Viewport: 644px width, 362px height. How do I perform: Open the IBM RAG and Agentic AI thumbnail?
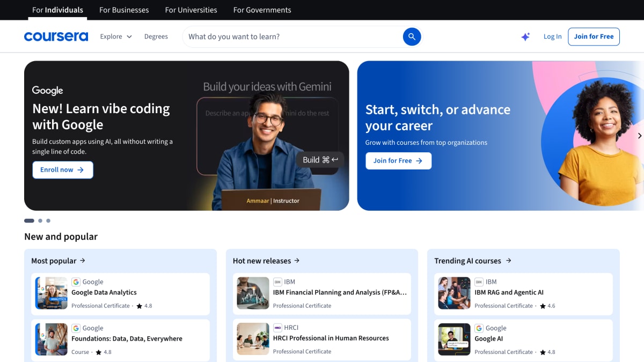(455, 293)
